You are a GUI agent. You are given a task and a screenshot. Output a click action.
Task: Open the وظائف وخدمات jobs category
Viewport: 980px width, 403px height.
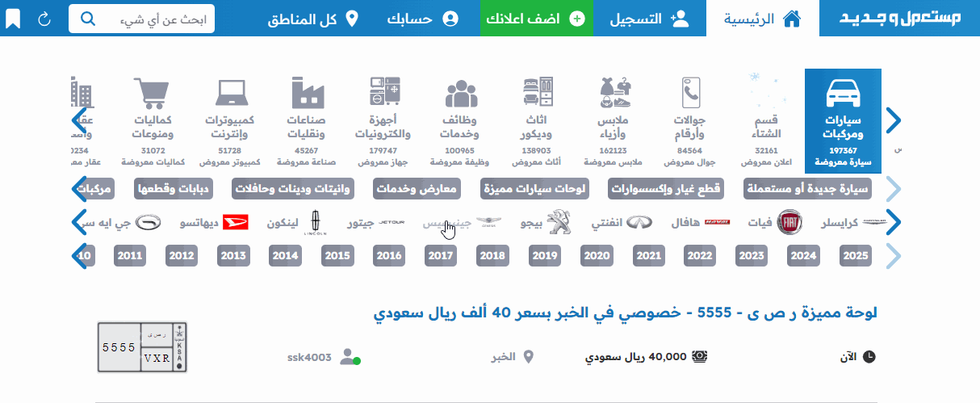(x=459, y=121)
